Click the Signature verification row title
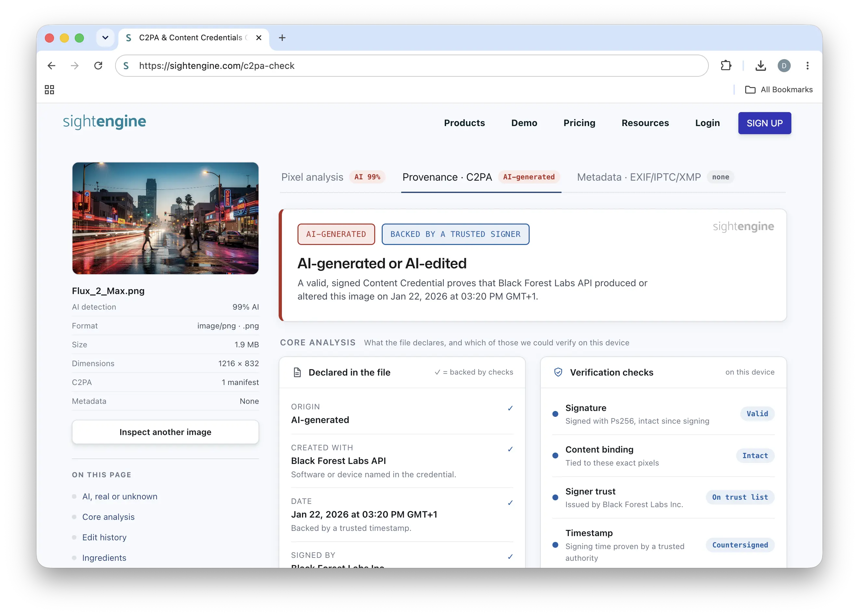859x616 pixels. pos(586,407)
